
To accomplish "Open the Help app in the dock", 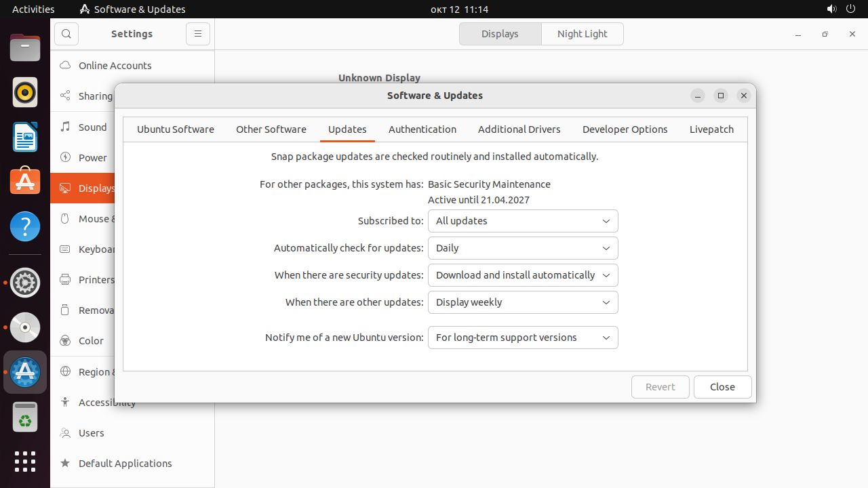I will tap(25, 226).
